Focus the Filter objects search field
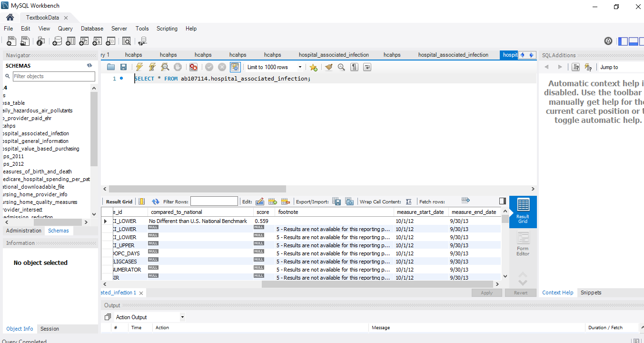Image resolution: width=644 pixels, height=343 pixels. [x=53, y=76]
